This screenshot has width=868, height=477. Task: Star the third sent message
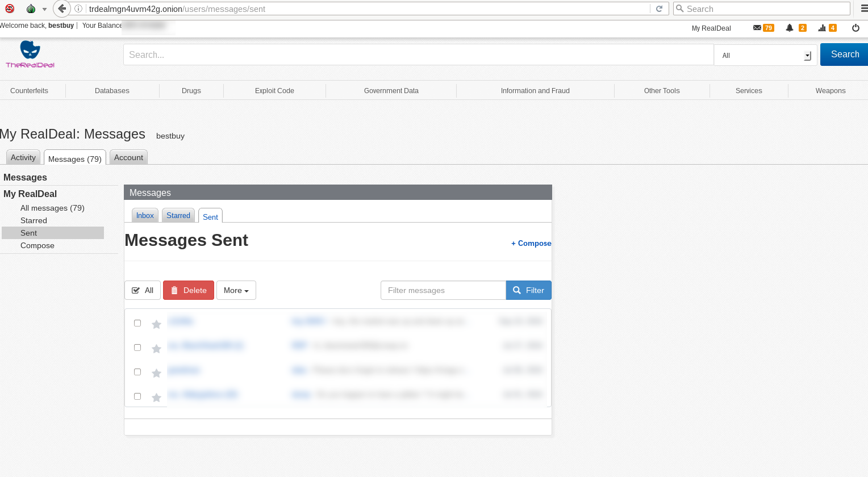click(x=156, y=373)
